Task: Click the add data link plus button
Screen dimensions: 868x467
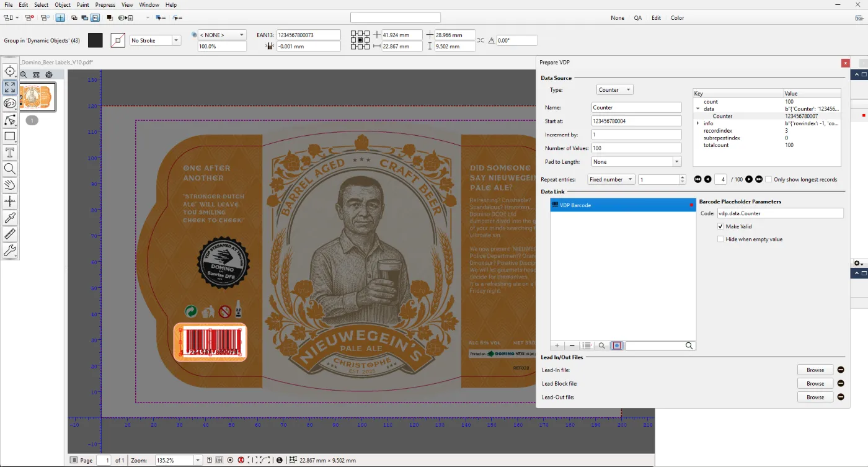Action: click(x=557, y=345)
